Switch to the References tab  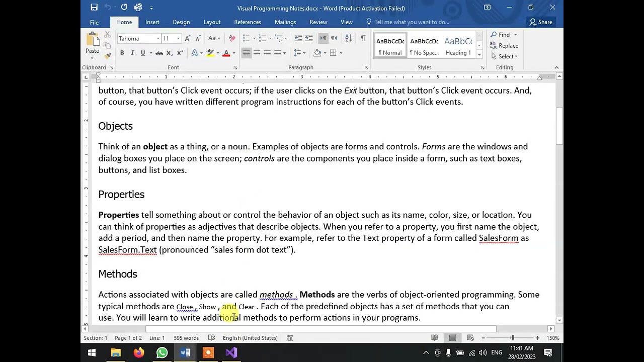tap(248, 22)
